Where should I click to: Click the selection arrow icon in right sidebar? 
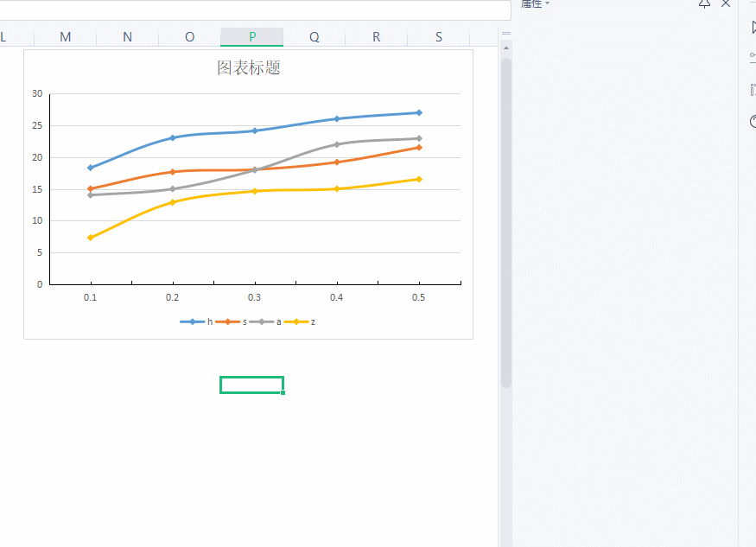(753, 27)
